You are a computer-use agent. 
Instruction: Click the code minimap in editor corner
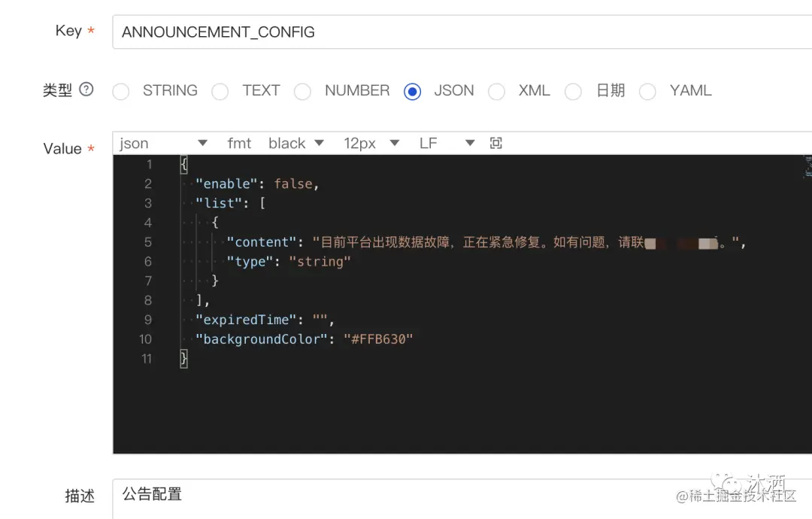coord(807,167)
